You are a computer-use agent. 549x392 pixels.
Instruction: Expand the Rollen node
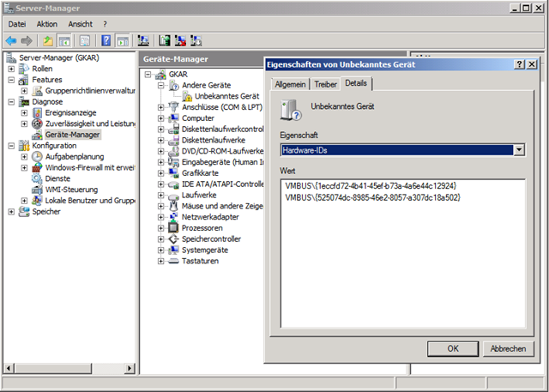click(11, 69)
